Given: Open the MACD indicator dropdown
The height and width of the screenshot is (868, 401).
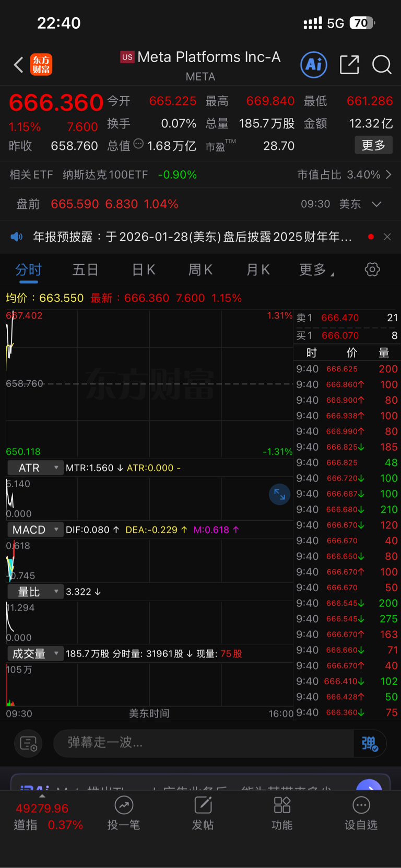Looking at the screenshot, I should coord(35,530).
